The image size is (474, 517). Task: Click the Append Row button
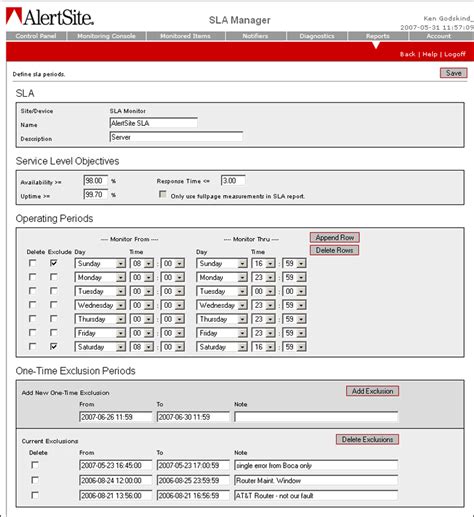(335, 237)
